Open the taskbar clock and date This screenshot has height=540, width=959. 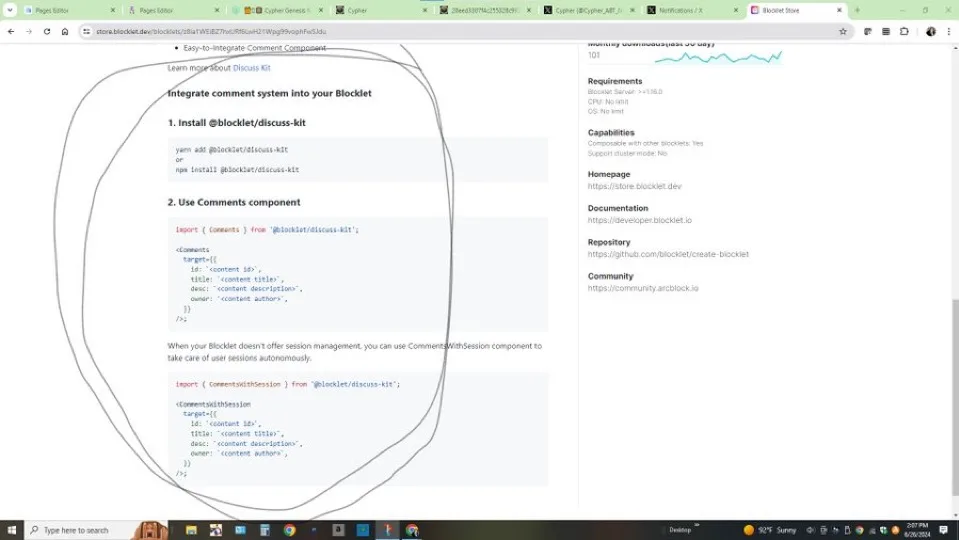[918, 530]
